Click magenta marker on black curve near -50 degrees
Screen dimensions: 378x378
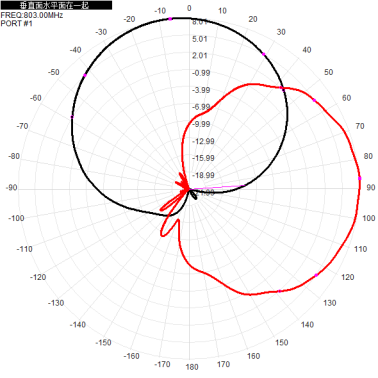click(85, 75)
